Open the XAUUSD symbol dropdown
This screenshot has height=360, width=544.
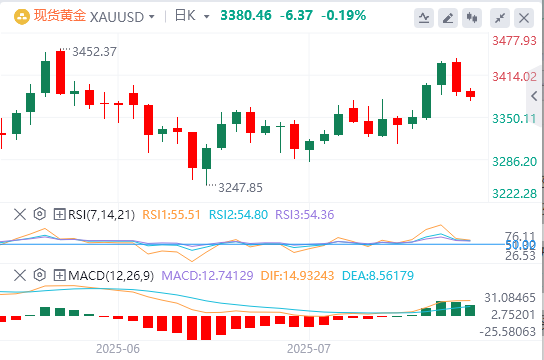point(122,17)
